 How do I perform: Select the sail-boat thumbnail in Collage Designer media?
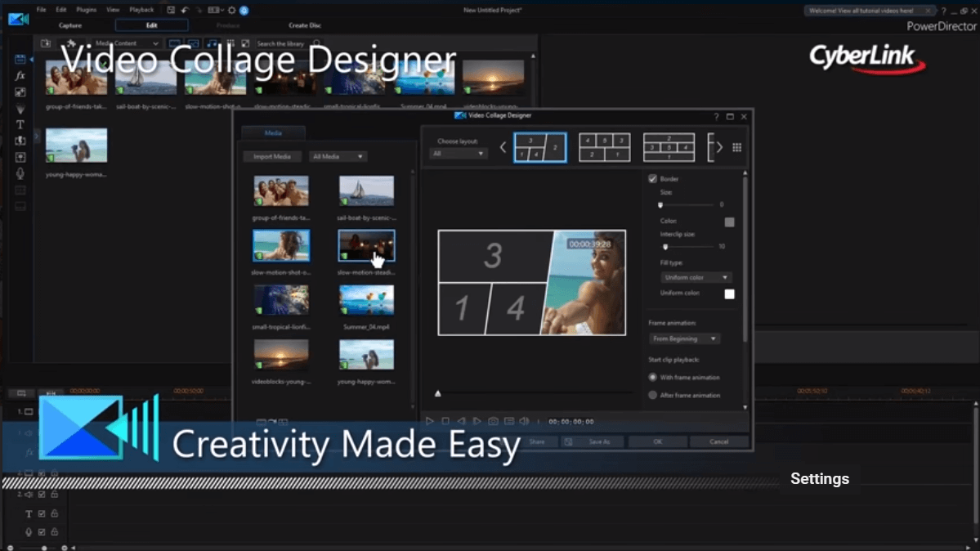[366, 190]
